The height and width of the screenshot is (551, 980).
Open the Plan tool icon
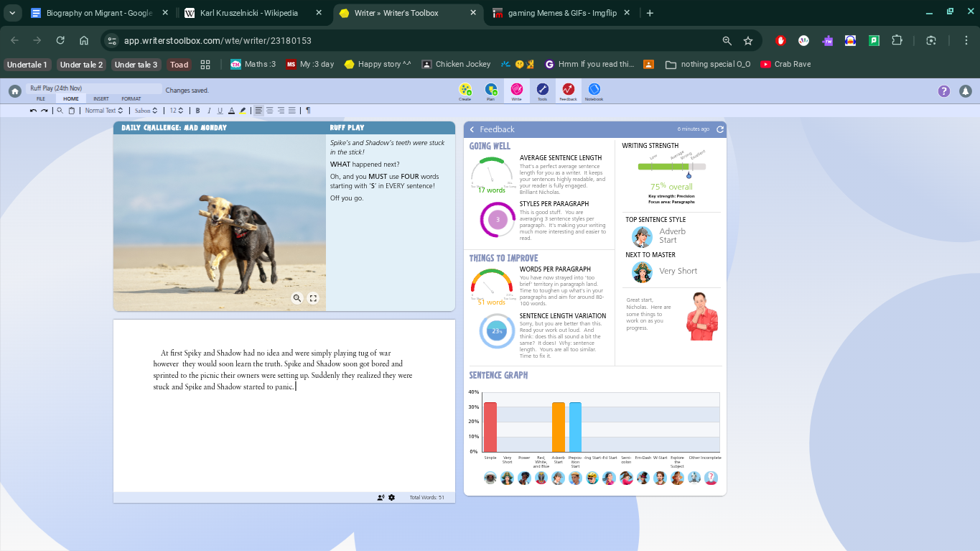tap(490, 91)
